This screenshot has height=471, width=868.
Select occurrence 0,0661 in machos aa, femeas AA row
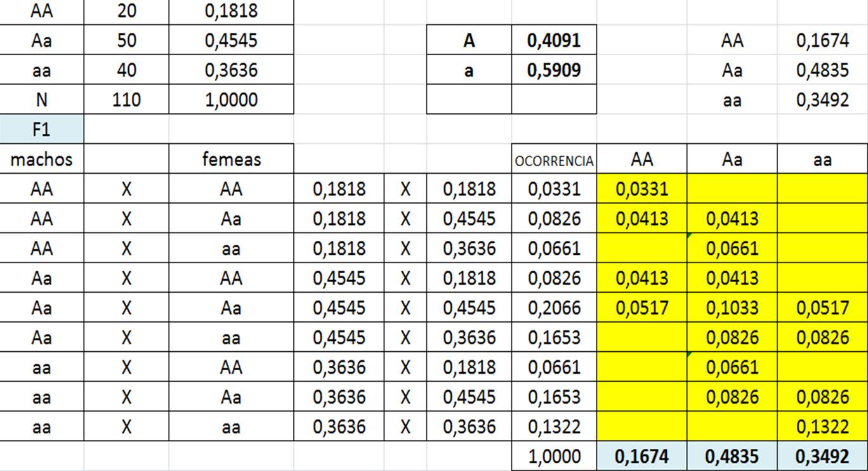555,367
